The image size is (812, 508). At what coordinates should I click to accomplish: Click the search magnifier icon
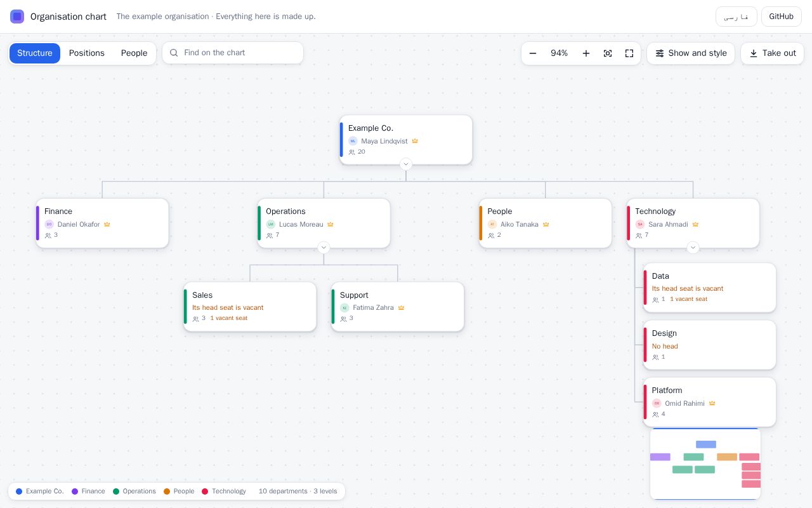[174, 53]
